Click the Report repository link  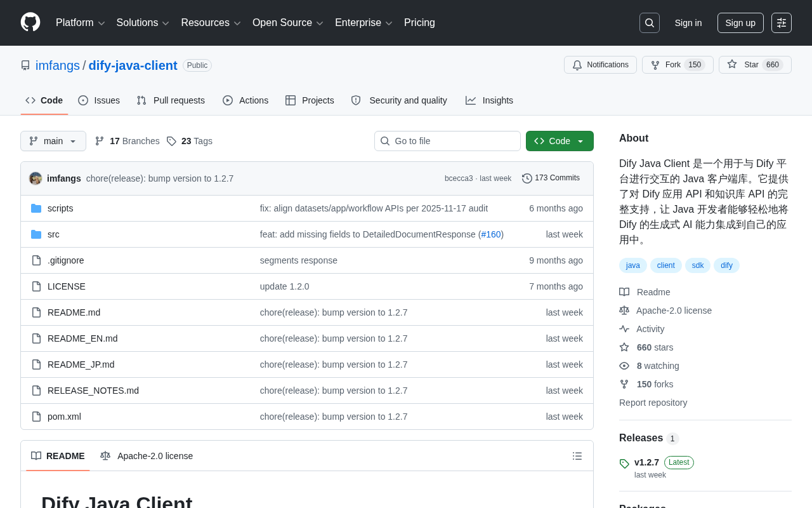[653, 403]
